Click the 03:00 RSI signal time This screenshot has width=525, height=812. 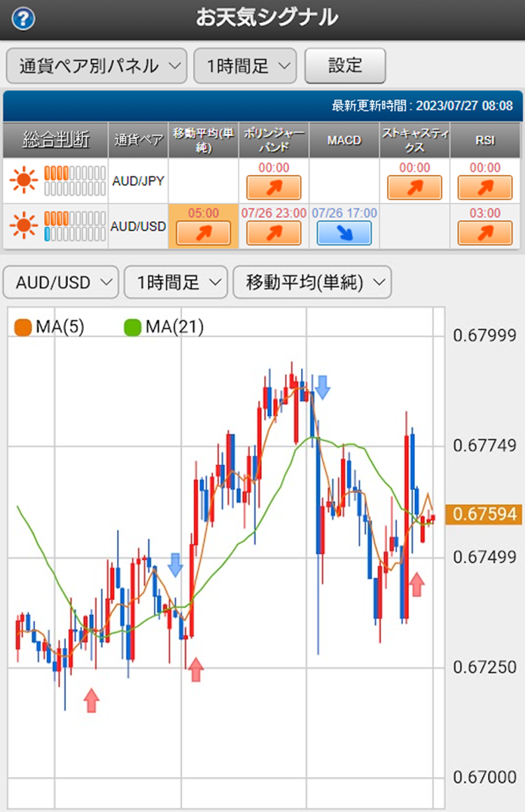coord(485,213)
